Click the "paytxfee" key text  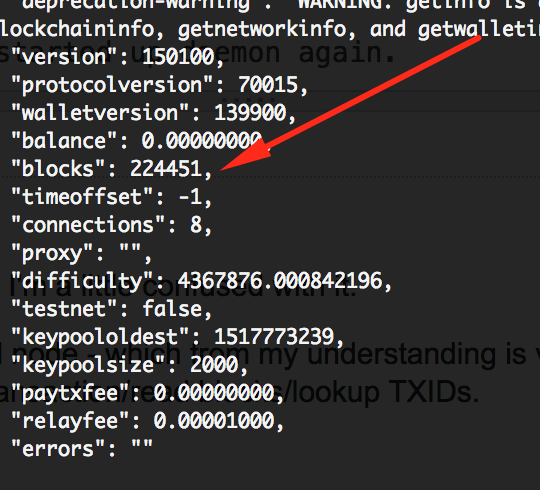point(70,394)
